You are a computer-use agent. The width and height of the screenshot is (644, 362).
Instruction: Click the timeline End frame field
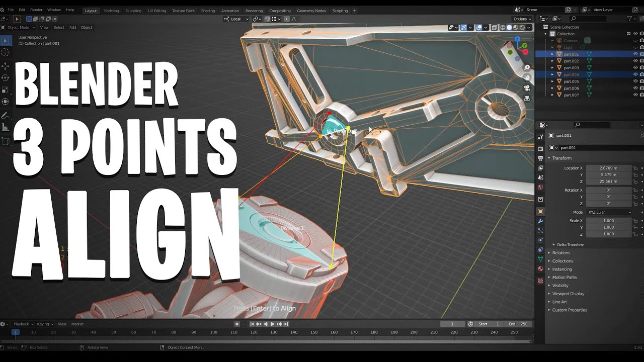pyautogui.click(x=519, y=324)
